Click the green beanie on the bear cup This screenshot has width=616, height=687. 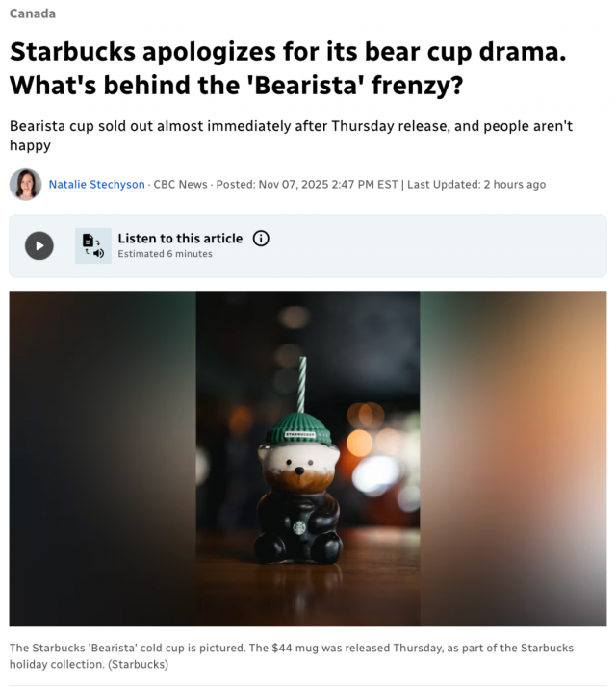(299, 427)
